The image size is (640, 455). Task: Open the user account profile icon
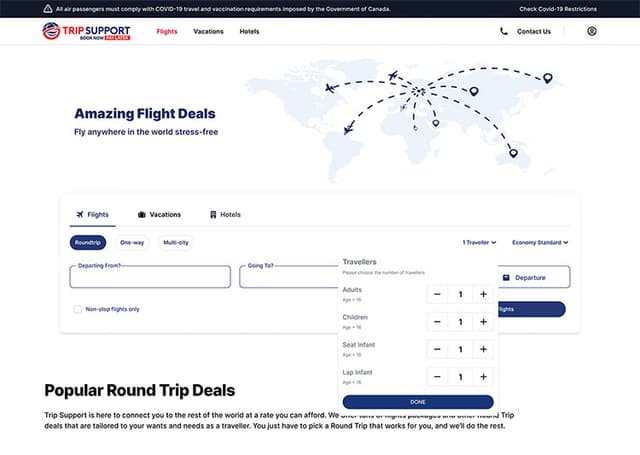click(592, 31)
